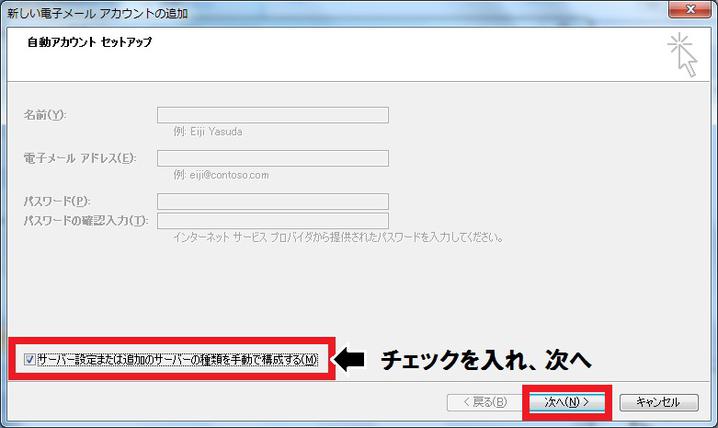Click the パスワード(P) input field
The height and width of the screenshot is (428, 718).
point(273,201)
